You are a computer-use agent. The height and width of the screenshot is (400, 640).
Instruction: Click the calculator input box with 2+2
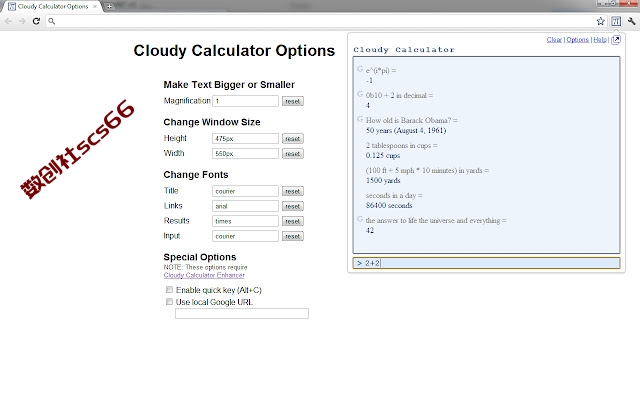pos(487,263)
